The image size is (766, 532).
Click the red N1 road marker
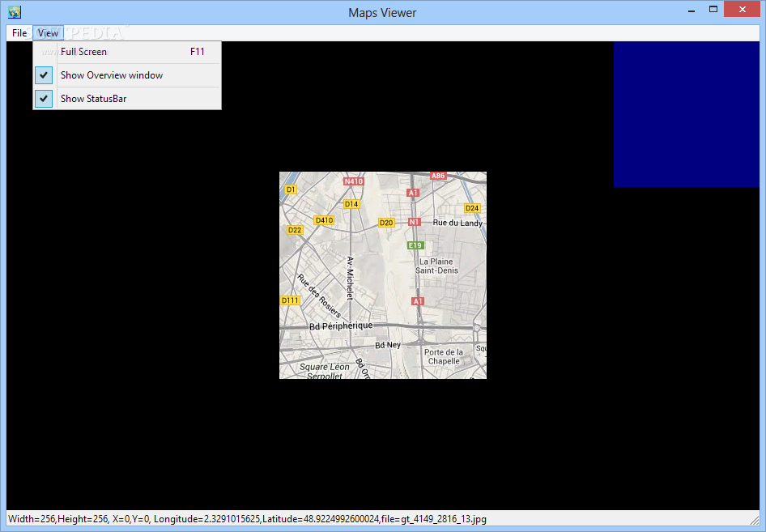coord(415,222)
